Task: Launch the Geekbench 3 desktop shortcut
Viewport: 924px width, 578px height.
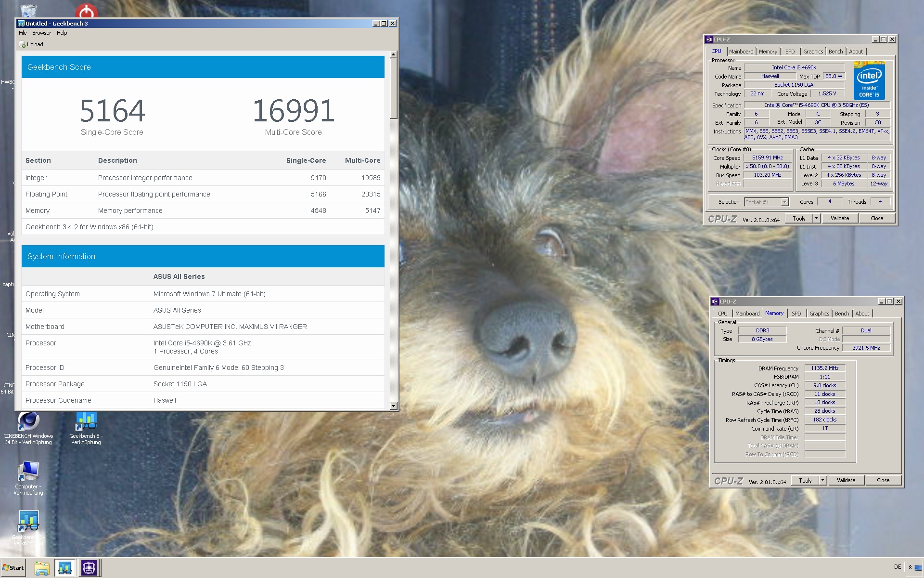Action: click(28, 528)
